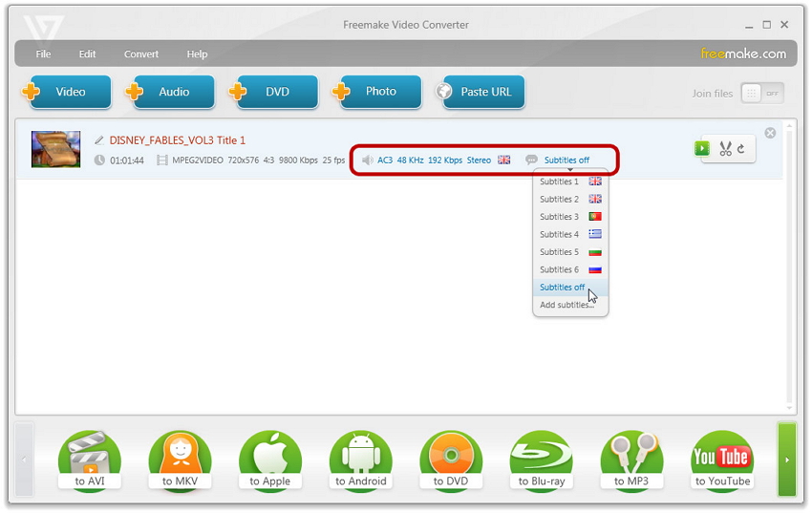This screenshot has width=812, height=513.
Task: Click the Paste URL button
Action: (x=483, y=92)
